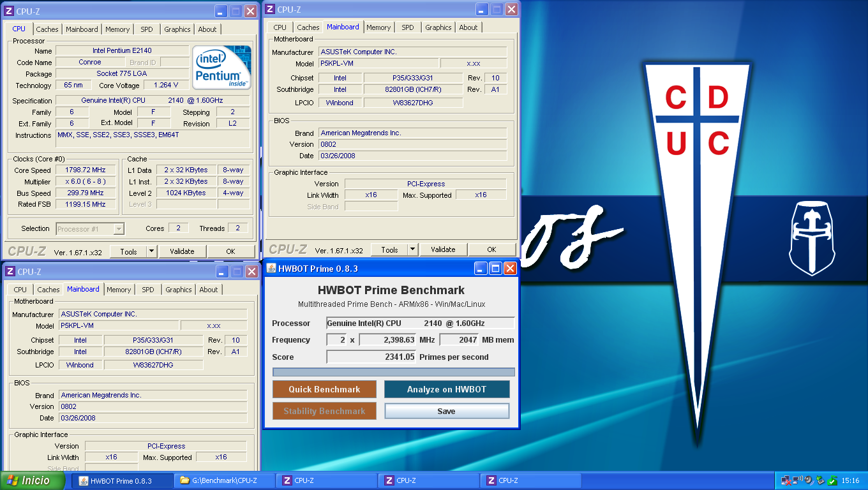Open Caches tab in top-right CPU-Z window
The height and width of the screenshot is (490, 868).
(x=308, y=27)
